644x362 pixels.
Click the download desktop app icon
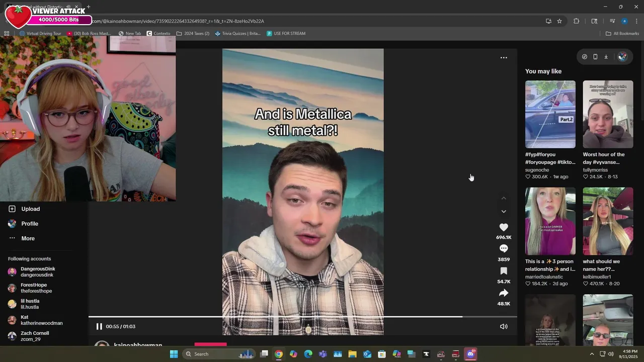tap(606, 57)
